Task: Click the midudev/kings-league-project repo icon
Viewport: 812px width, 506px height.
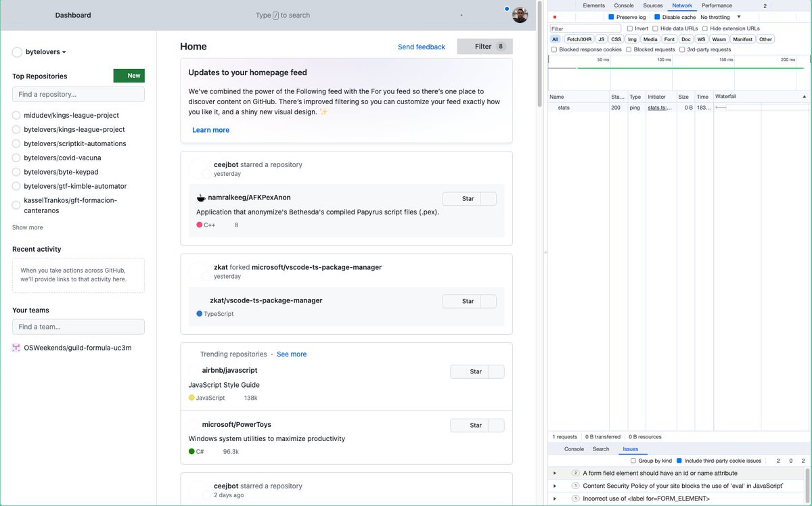Action: (16, 116)
